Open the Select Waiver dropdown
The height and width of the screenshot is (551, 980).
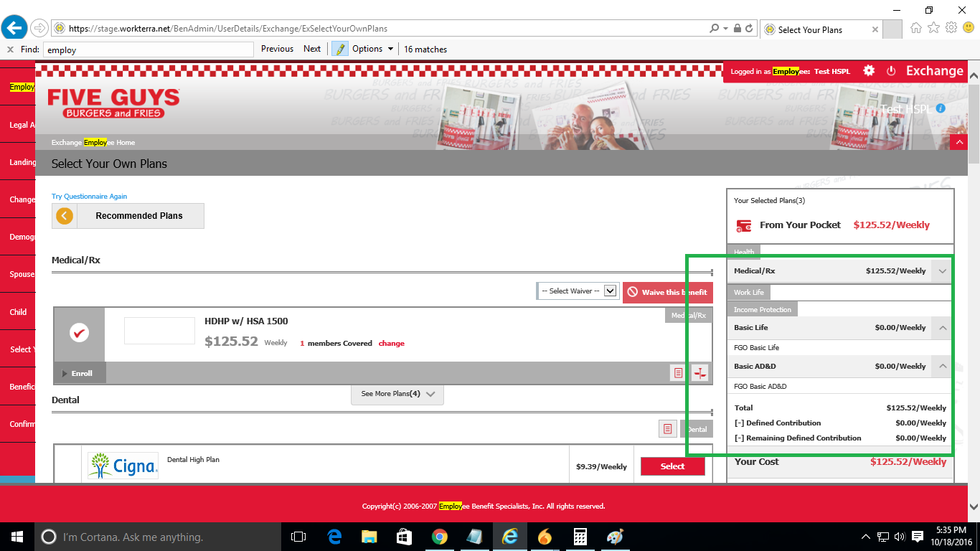pyautogui.click(x=578, y=291)
